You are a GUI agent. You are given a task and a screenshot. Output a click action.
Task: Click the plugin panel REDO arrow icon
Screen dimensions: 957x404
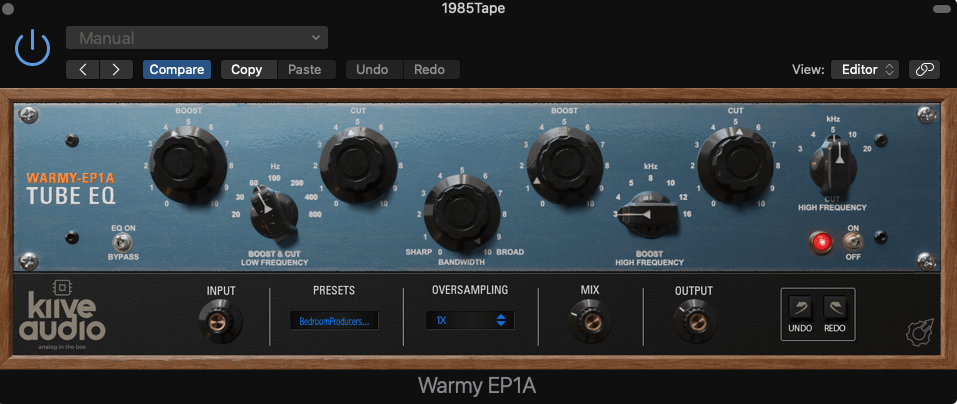coord(835,308)
